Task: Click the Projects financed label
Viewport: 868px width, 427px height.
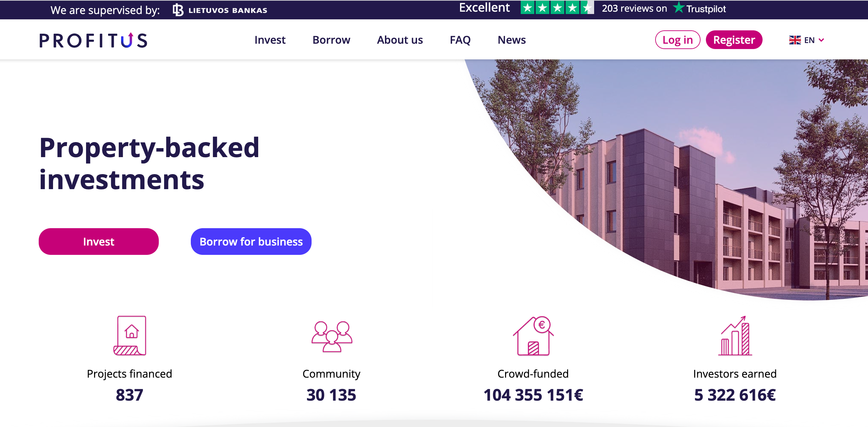Action: (129, 374)
